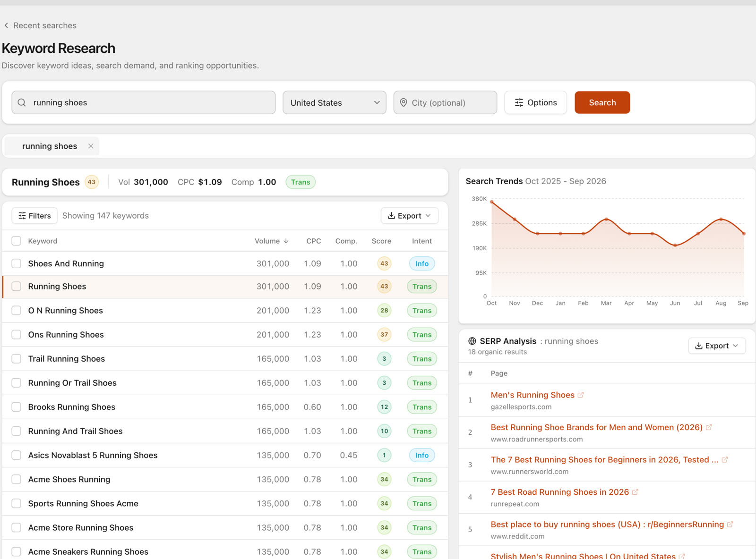Check the Trail Running Shoes checkbox
The width and height of the screenshot is (756, 559).
(17, 358)
